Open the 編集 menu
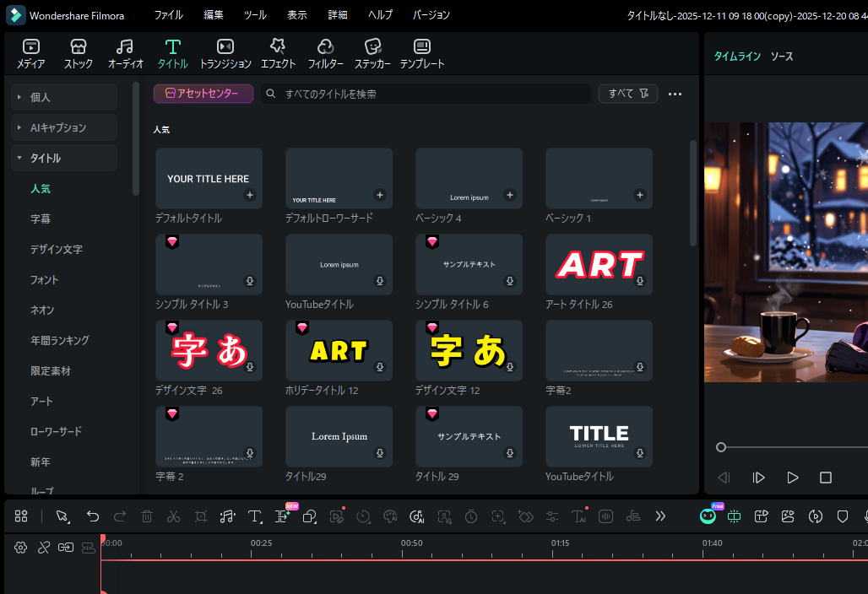The image size is (868, 594). click(x=214, y=15)
